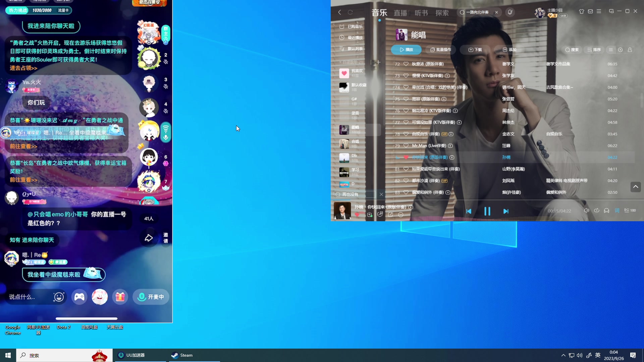
Task: Collapse the 自建歌单 playlist section
Action: [351, 62]
